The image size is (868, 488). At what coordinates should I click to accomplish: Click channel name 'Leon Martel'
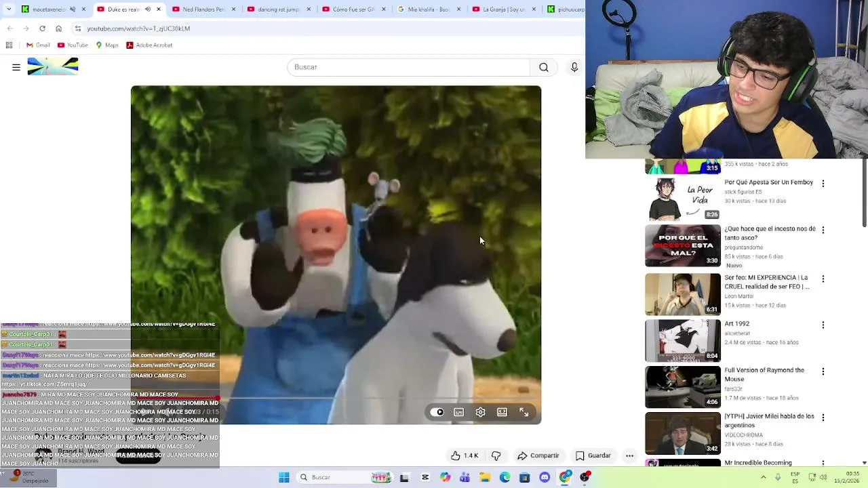(x=739, y=296)
